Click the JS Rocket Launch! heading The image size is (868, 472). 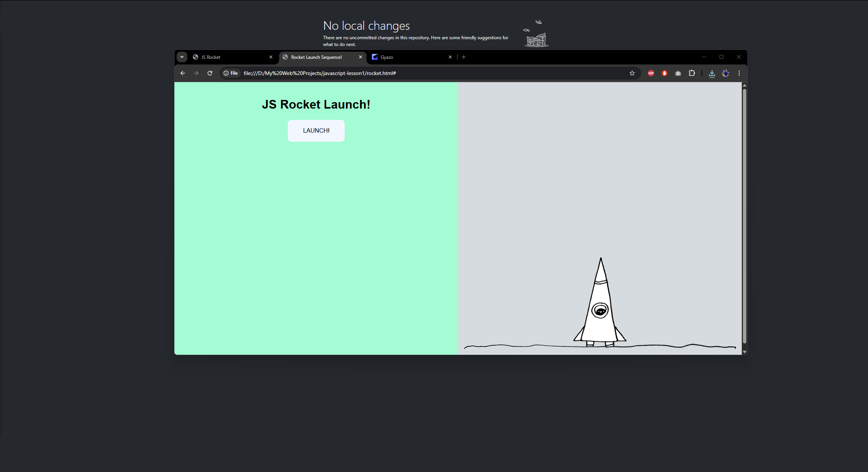tap(316, 104)
